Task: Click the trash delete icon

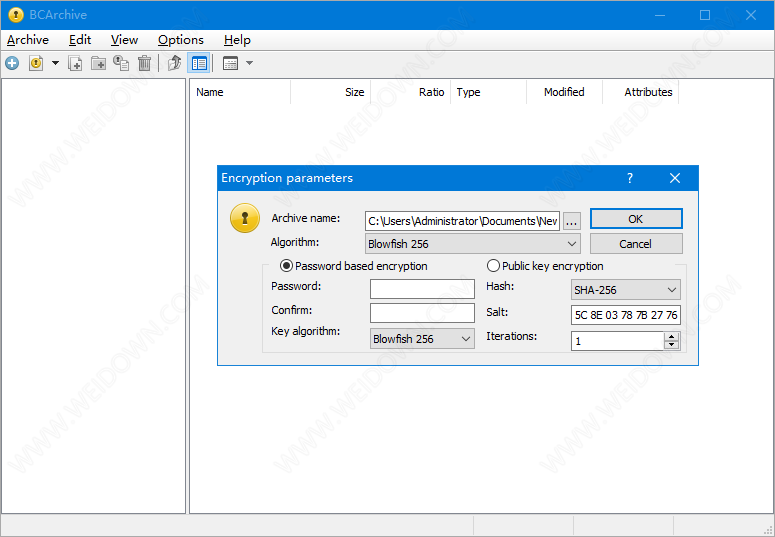Action: (x=144, y=63)
